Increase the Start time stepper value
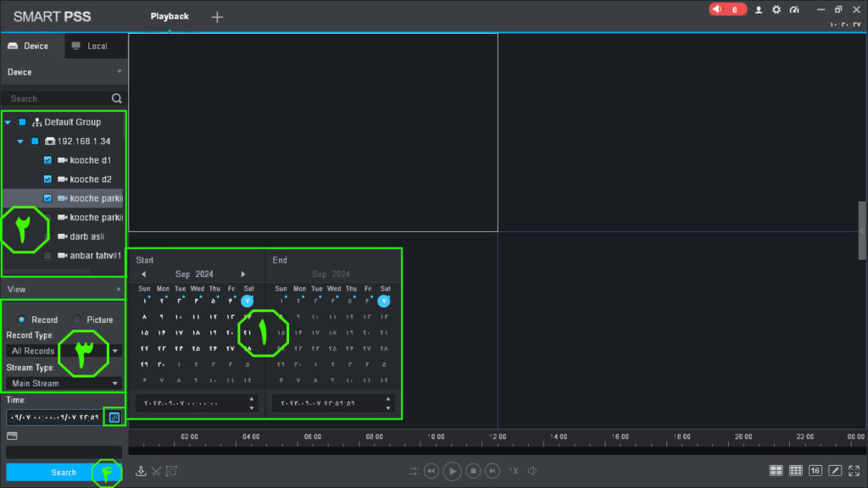The height and width of the screenshot is (488, 868). [251, 399]
